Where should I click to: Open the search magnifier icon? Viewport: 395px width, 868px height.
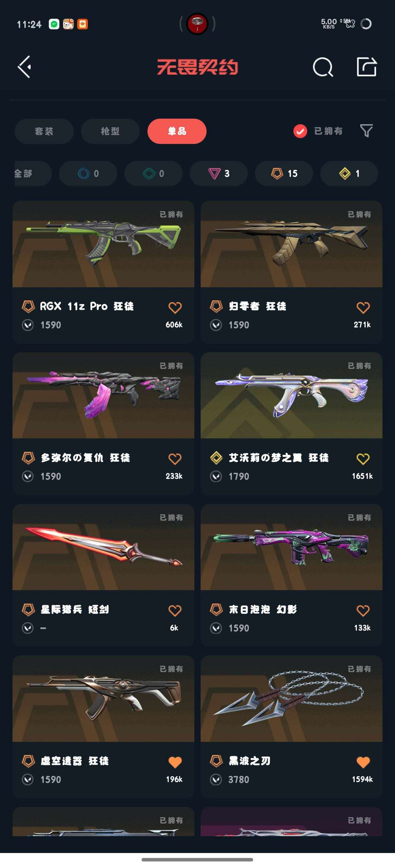323,67
